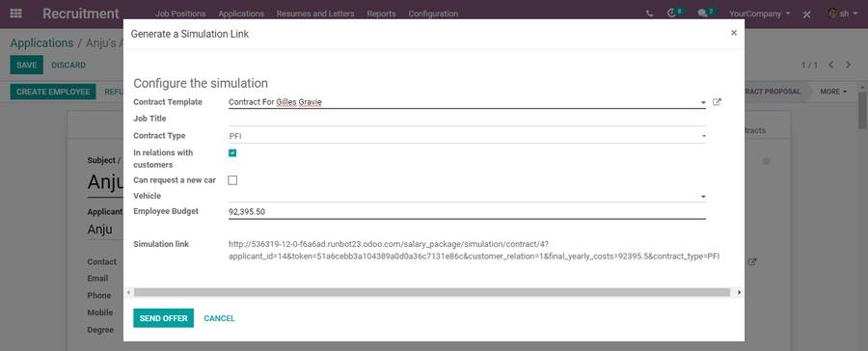Screen dimensions: 868x351
Task: Close the Generate a Simulation Link dialog
Action: tap(734, 33)
